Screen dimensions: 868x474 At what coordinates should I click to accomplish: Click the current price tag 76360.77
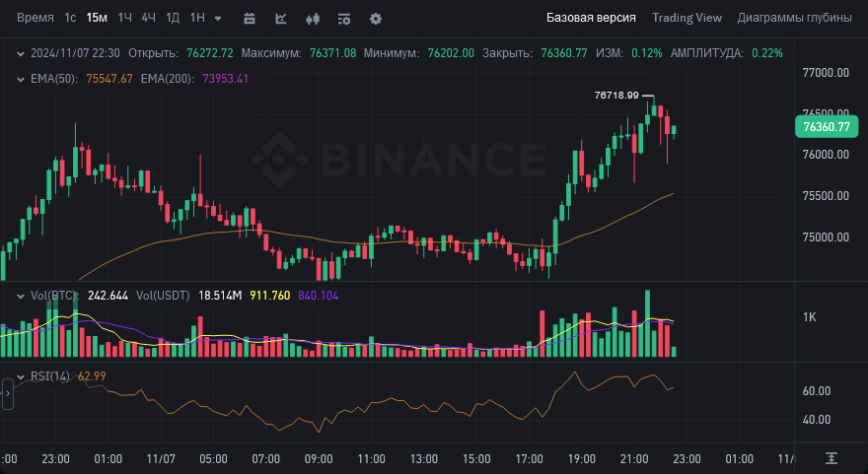(827, 127)
